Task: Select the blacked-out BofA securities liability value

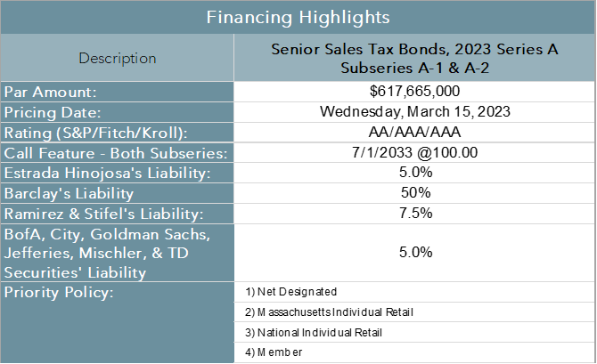Action: pyautogui.click(x=414, y=254)
